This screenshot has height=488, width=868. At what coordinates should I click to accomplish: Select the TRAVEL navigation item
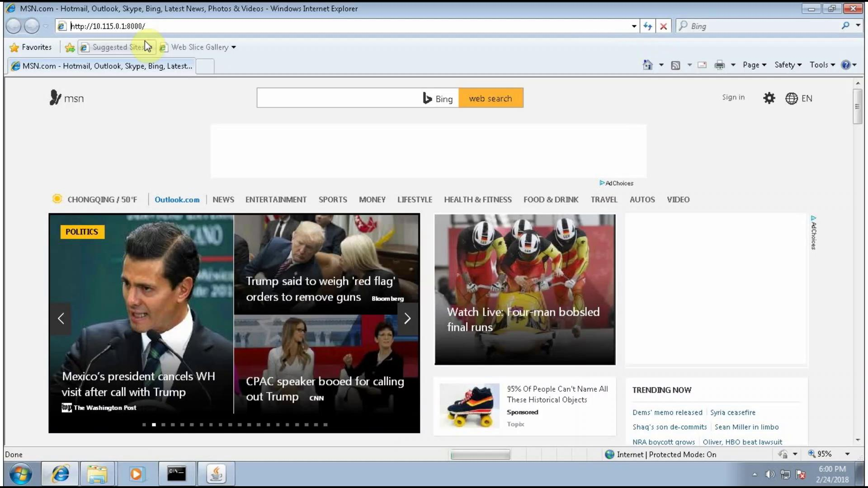point(604,200)
